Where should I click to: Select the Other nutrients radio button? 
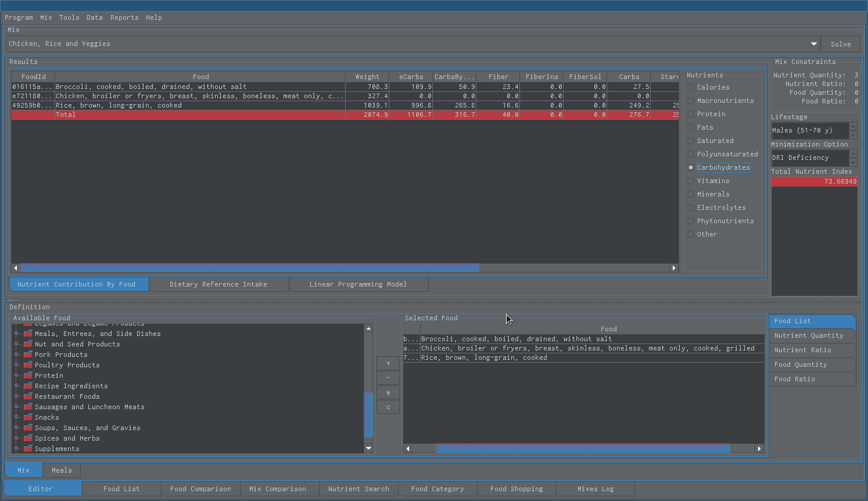(x=691, y=234)
